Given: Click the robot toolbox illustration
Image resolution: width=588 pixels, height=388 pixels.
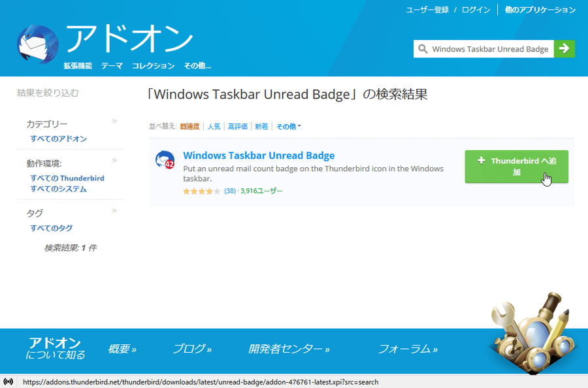Looking at the screenshot, I should 532,333.
